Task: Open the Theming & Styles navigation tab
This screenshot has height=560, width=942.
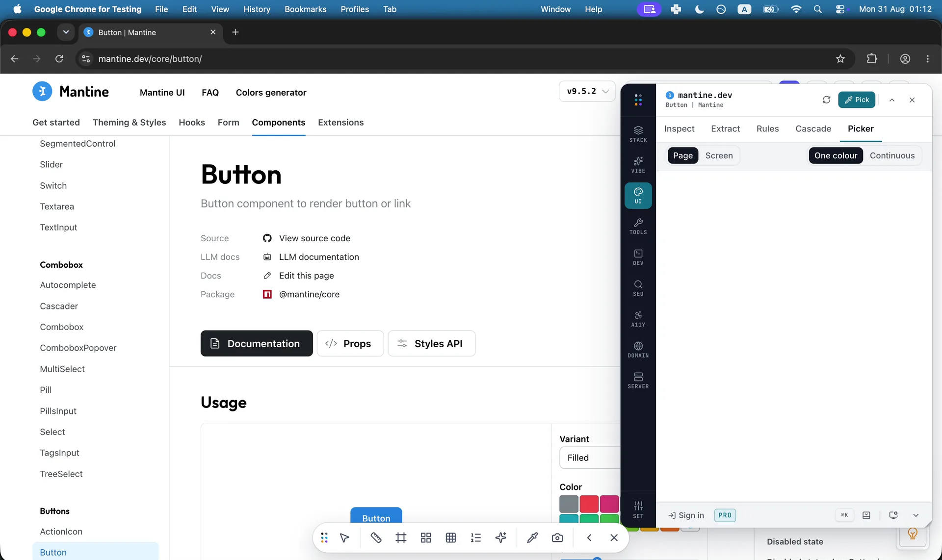Action: (x=129, y=123)
